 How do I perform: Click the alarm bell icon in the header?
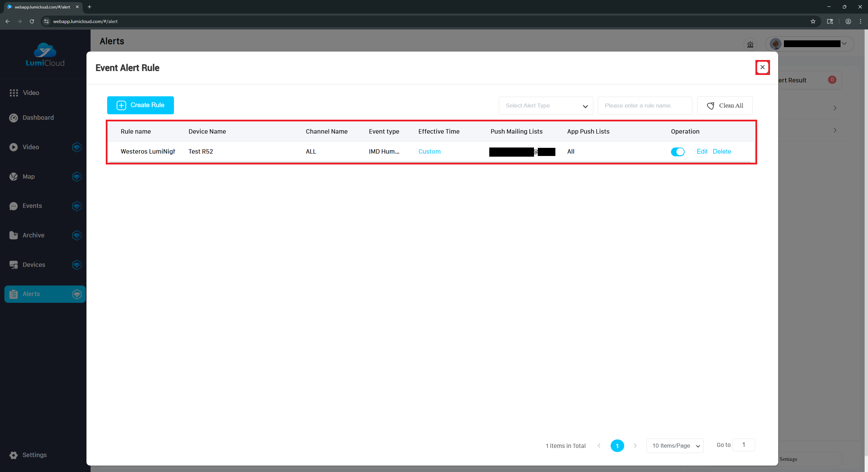(750, 44)
